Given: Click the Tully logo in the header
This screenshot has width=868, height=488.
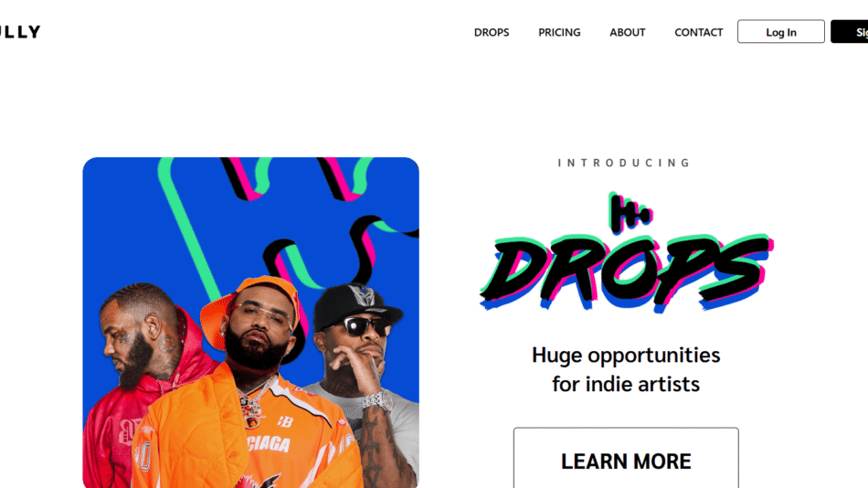Looking at the screenshot, I should click(x=20, y=32).
